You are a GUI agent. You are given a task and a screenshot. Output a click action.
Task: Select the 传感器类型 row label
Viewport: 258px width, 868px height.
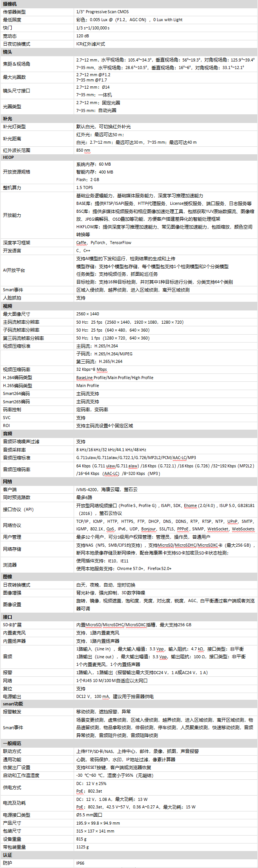tap(14, 12)
